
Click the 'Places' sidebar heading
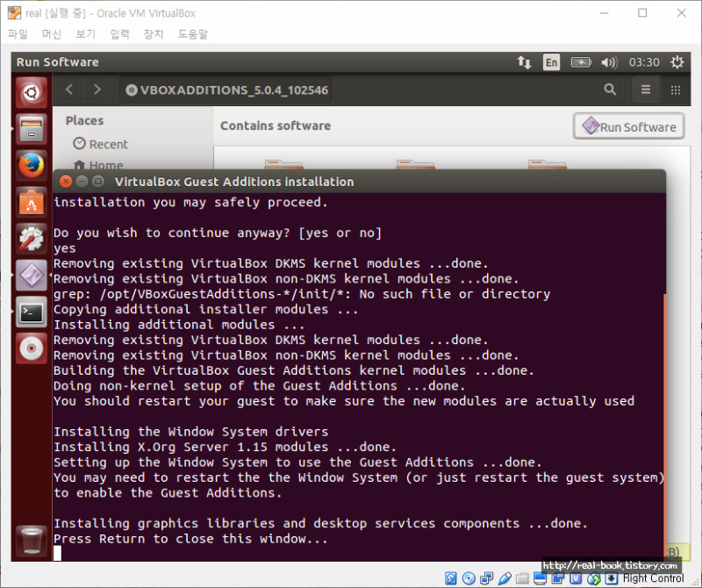[84, 120]
